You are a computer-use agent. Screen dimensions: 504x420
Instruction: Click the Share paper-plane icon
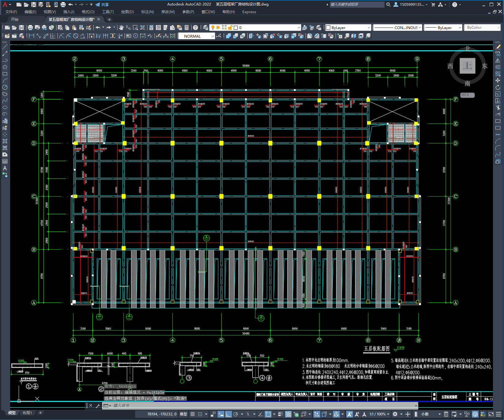pos(98,5)
